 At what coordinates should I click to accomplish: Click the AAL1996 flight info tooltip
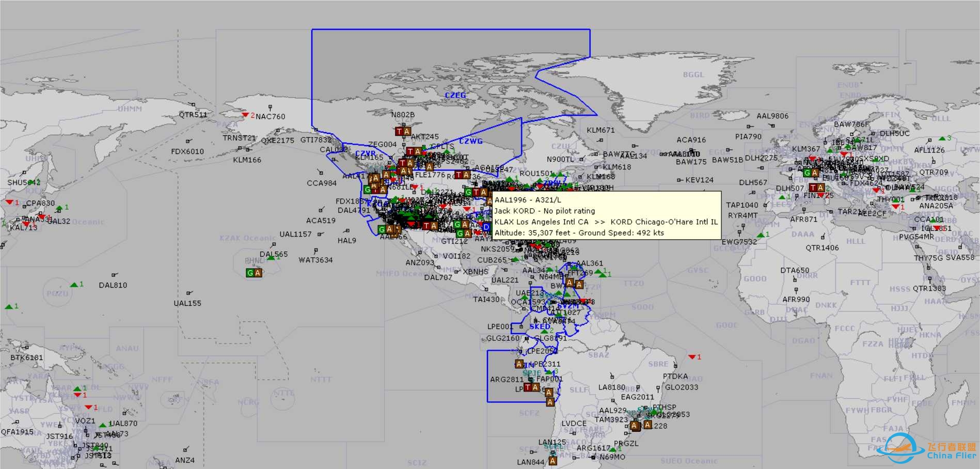tap(606, 216)
